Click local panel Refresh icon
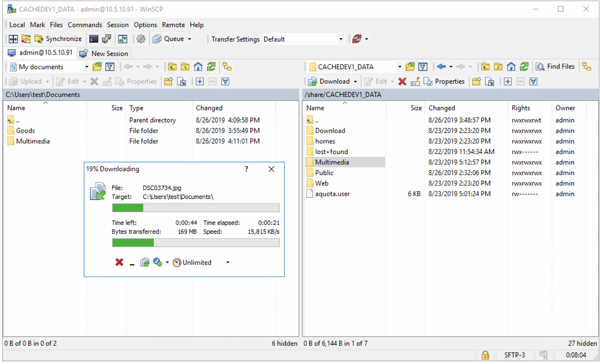Viewport: 600px width, 364px height. [211, 67]
